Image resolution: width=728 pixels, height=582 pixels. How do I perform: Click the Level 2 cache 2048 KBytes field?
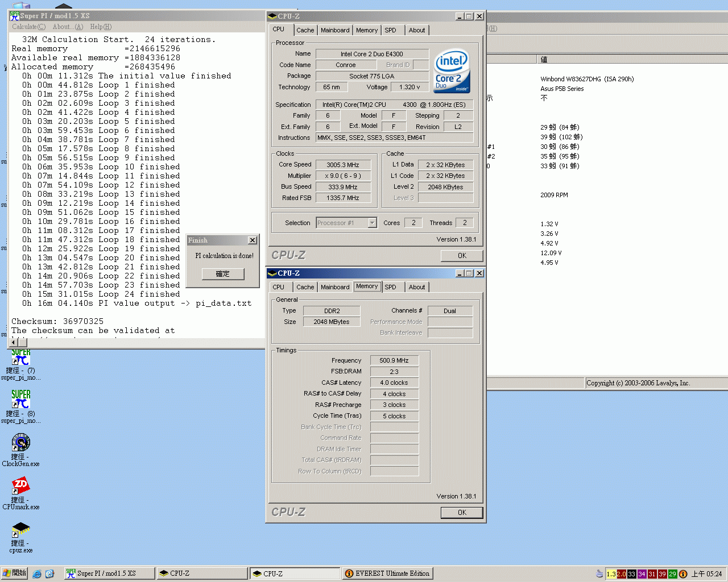coord(446,187)
